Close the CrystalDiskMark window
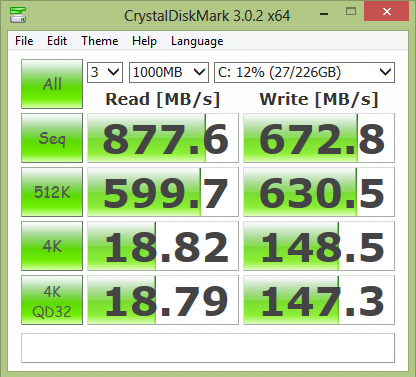The image size is (416, 377). pos(387,12)
